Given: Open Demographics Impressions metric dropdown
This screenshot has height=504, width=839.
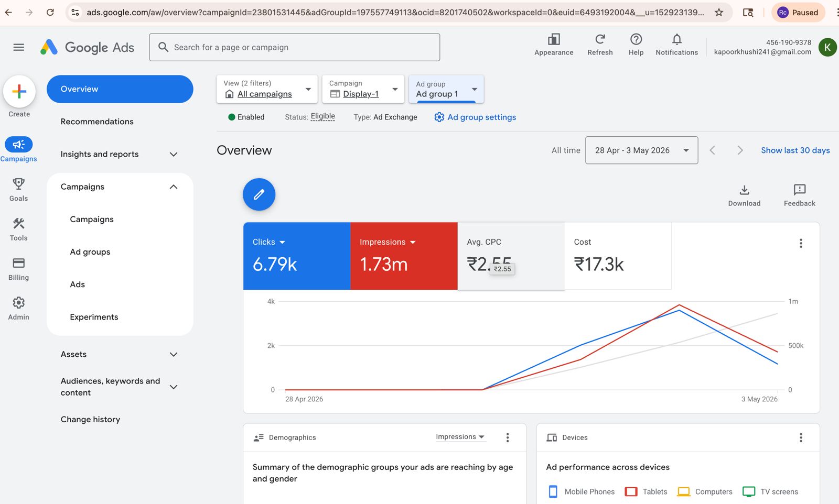Looking at the screenshot, I should tap(460, 437).
